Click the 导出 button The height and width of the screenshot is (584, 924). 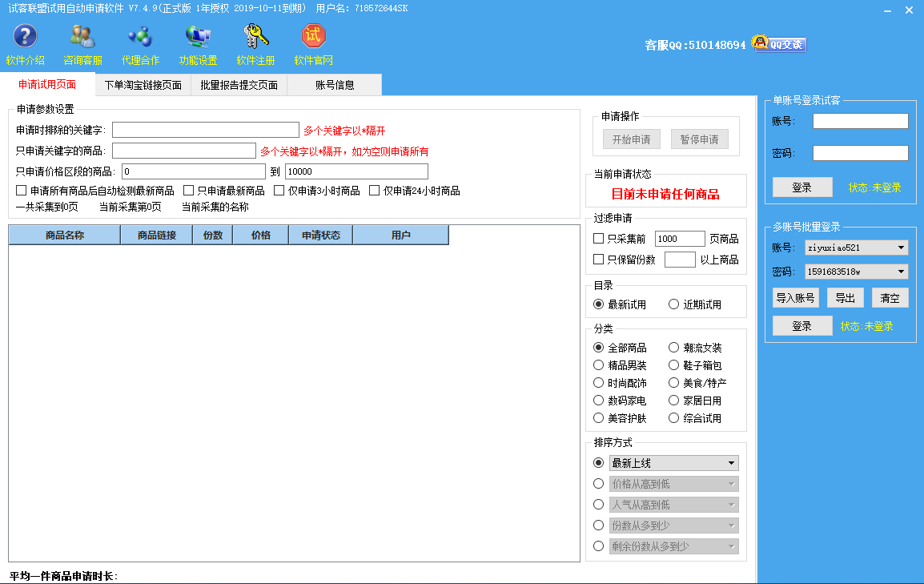point(845,298)
